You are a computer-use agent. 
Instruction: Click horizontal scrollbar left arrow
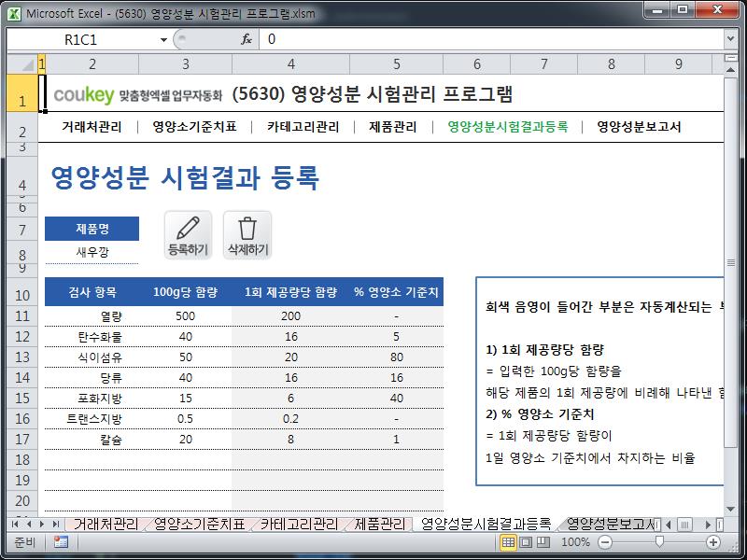click(669, 525)
